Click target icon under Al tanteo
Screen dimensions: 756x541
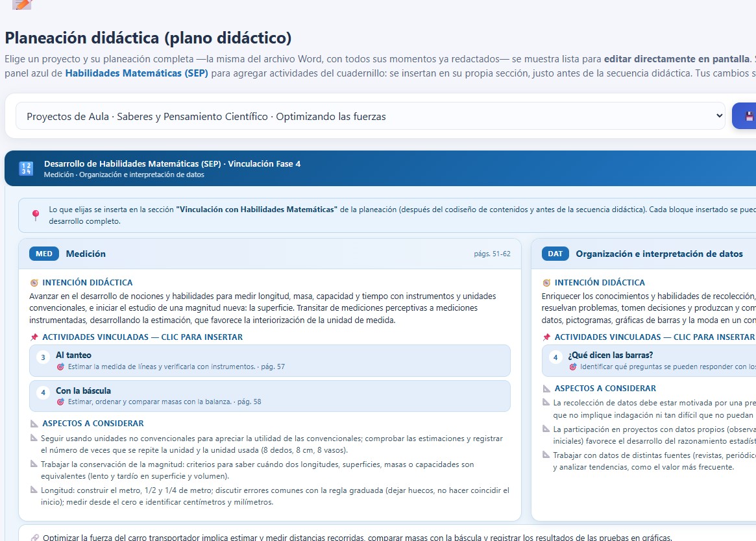click(x=60, y=367)
